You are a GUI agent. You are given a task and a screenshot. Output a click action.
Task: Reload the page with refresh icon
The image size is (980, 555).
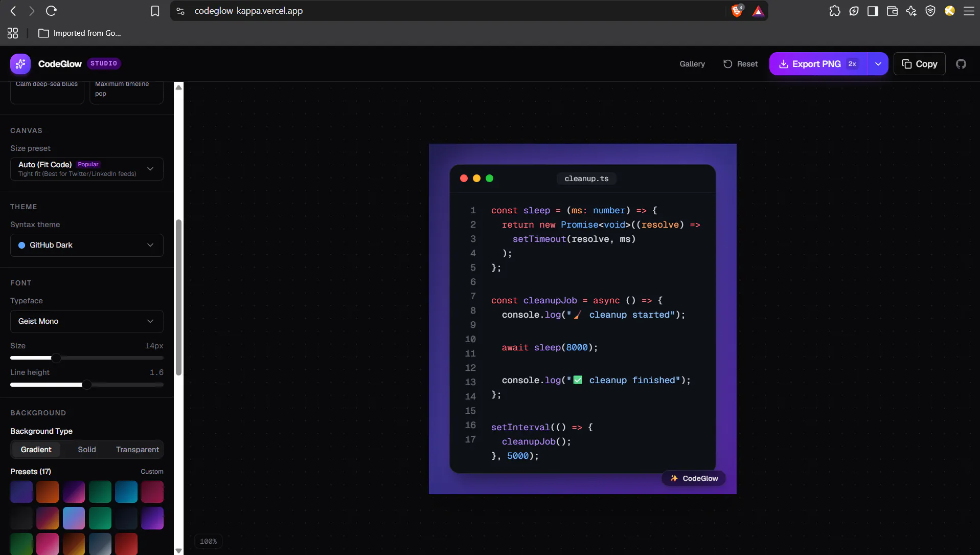coord(51,11)
